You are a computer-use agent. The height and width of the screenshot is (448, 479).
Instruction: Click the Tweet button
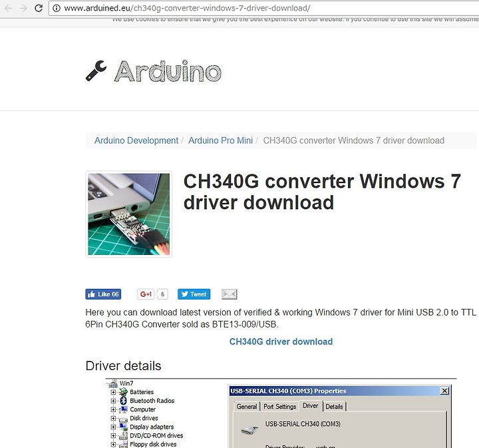click(194, 294)
